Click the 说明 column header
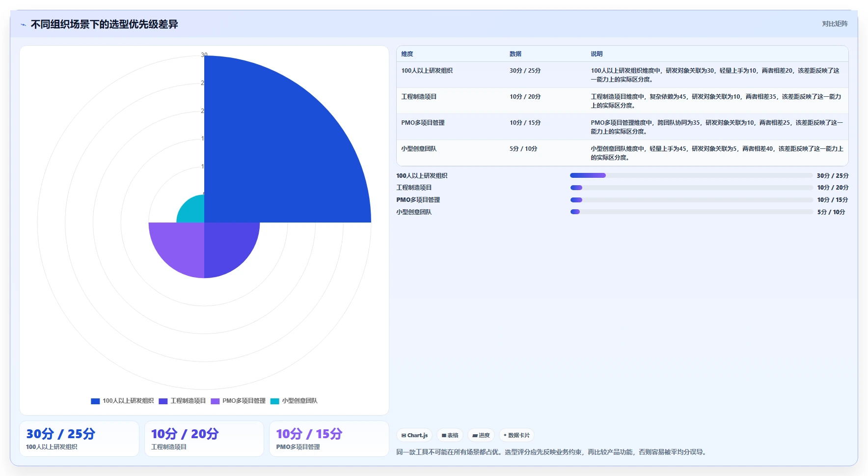 [597, 54]
